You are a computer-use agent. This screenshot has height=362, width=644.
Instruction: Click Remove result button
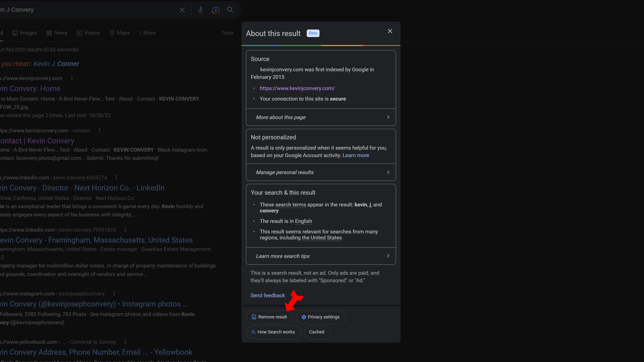coord(269,316)
